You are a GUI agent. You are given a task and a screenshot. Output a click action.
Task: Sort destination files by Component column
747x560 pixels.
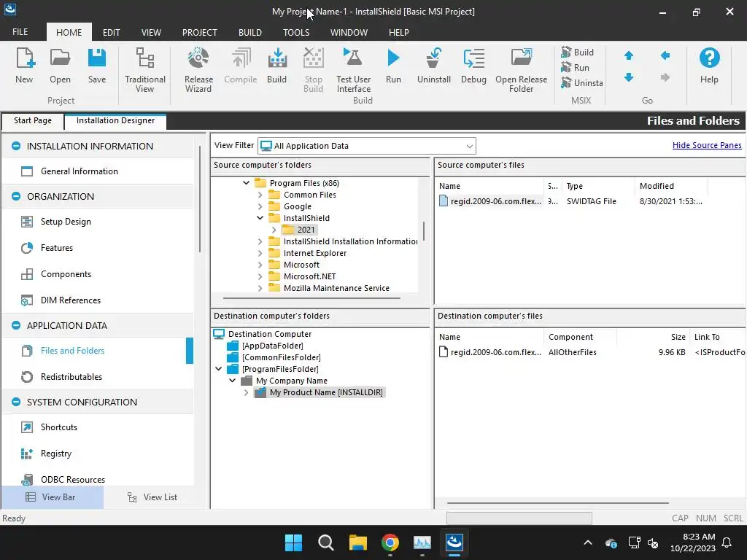point(580,337)
